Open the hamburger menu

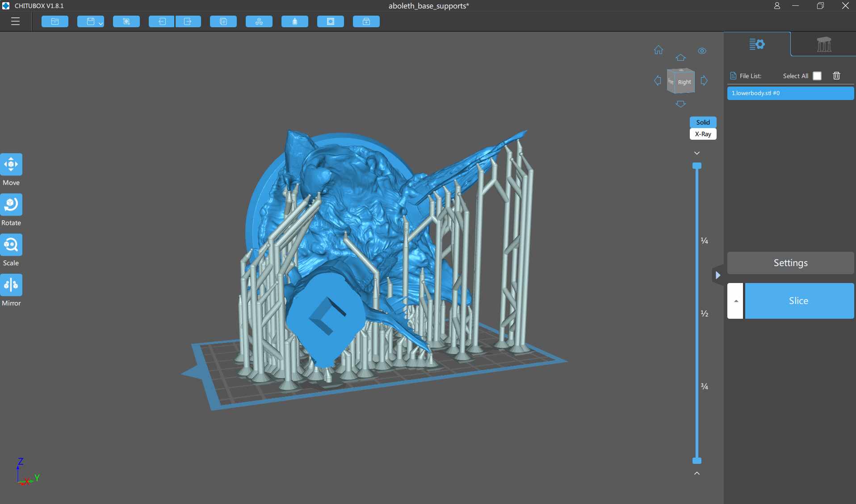click(15, 21)
